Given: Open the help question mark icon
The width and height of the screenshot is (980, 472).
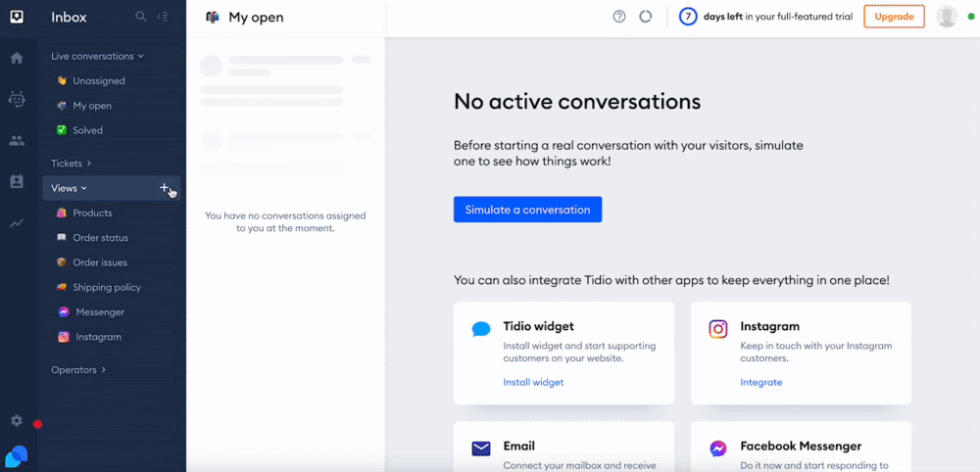Looking at the screenshot, I should tap(619, 17).
